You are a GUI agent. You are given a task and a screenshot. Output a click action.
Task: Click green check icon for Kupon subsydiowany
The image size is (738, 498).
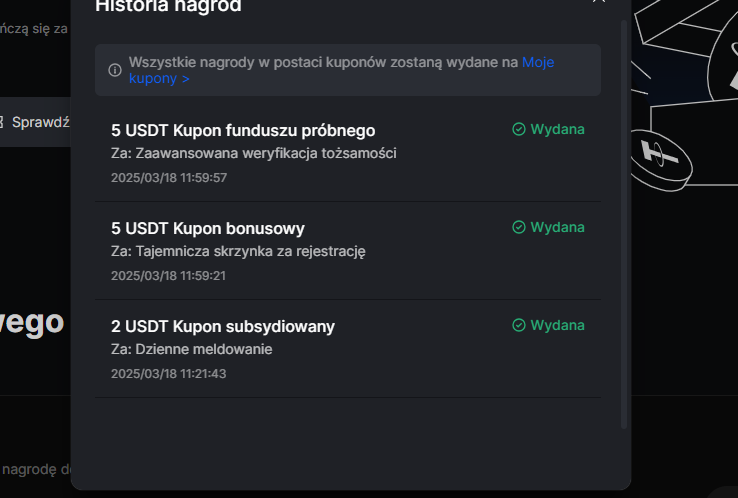(518, 325)
